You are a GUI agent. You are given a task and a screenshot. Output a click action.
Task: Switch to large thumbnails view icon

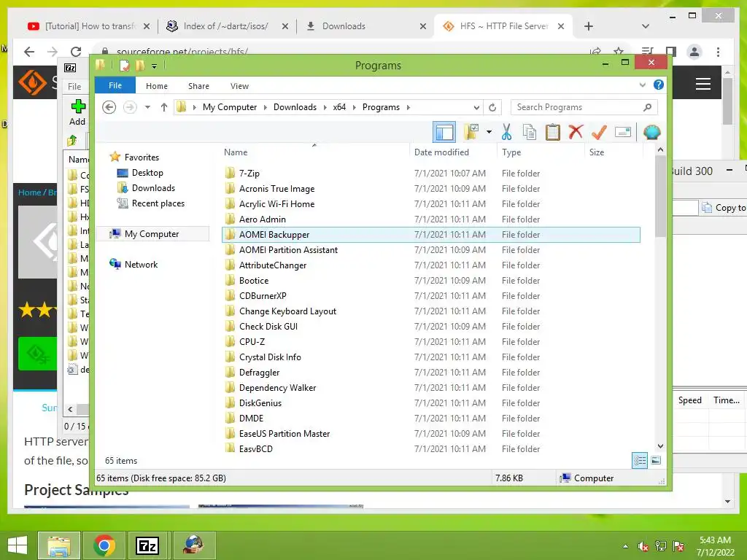(656, 460)
